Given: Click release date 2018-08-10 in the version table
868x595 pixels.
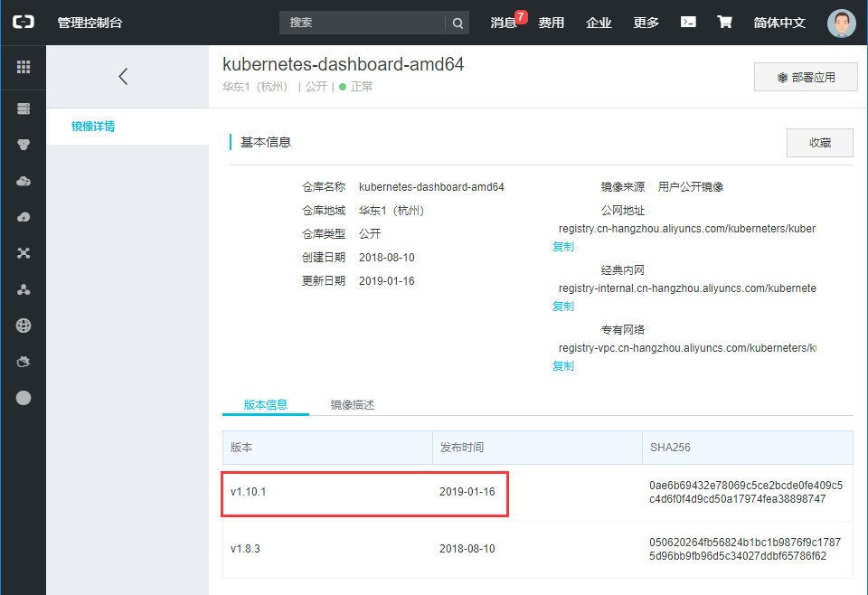Looking at the screenshot, I should (467, 549).
